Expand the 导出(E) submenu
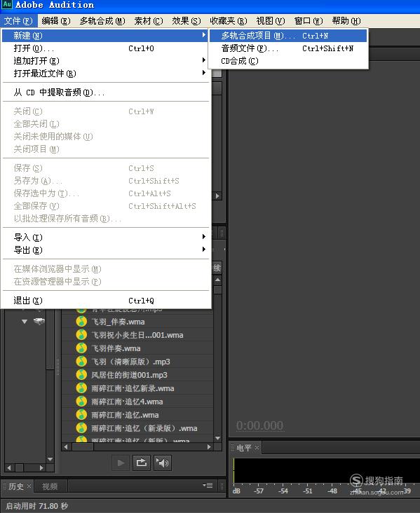Viewport: 420px width, 513px height. (105, 250)
